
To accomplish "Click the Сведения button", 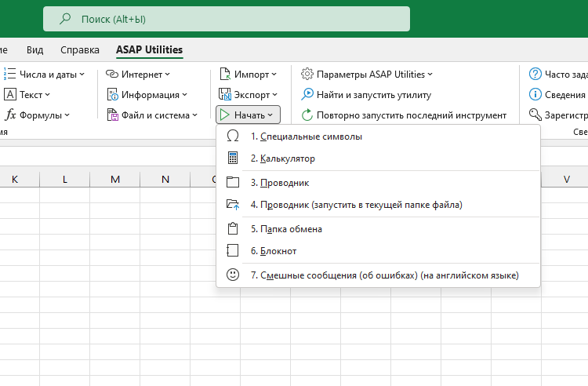I will [557, 94].
